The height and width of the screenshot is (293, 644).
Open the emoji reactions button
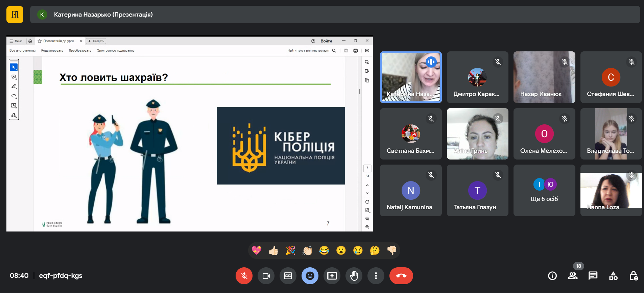coord(310,276)
